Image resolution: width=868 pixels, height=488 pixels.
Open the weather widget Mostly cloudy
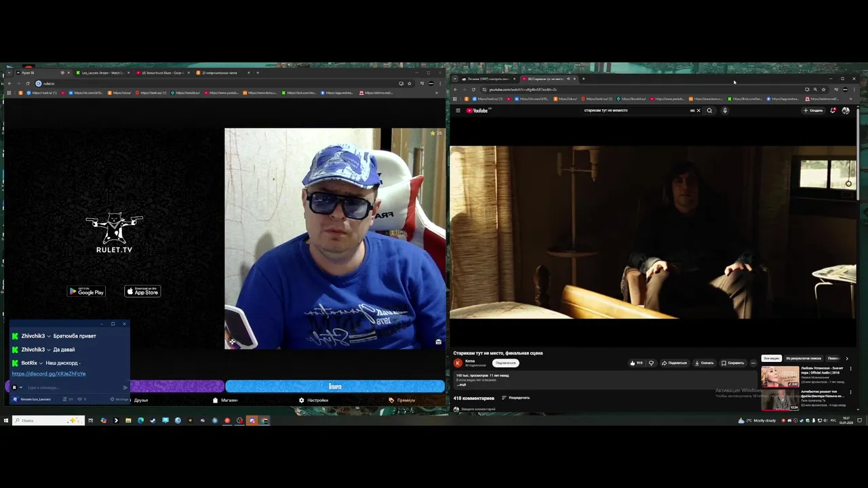pyautogui.click(x=757, y=420)
